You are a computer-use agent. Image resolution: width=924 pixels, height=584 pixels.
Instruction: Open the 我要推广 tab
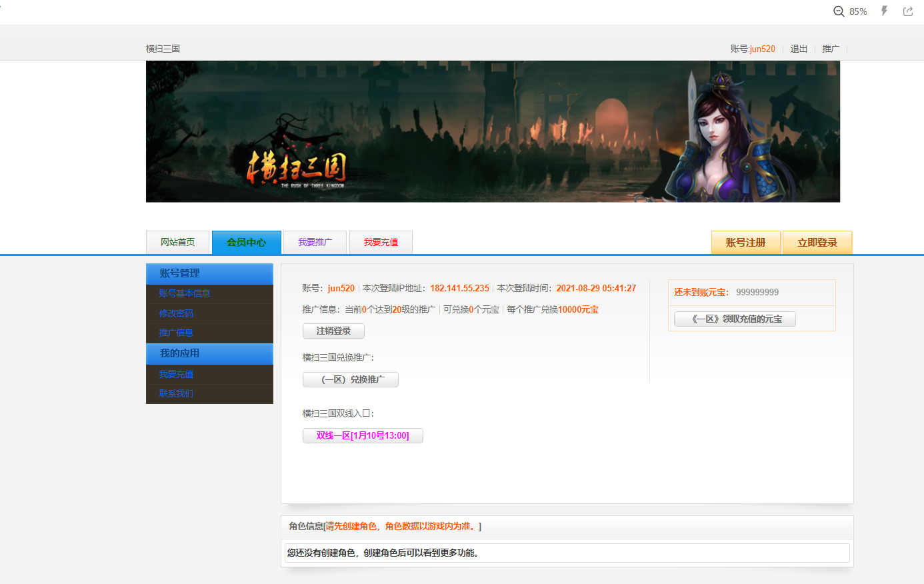315,242
